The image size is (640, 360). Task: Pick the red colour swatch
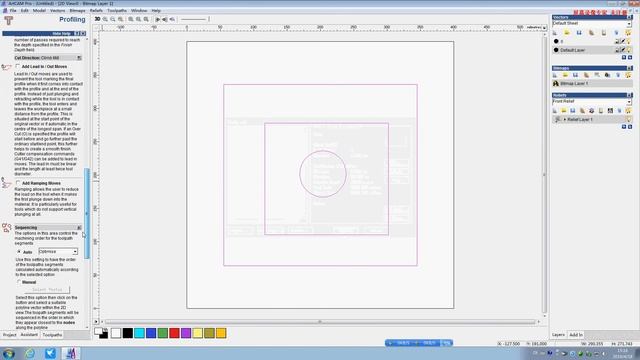point(174,333)
